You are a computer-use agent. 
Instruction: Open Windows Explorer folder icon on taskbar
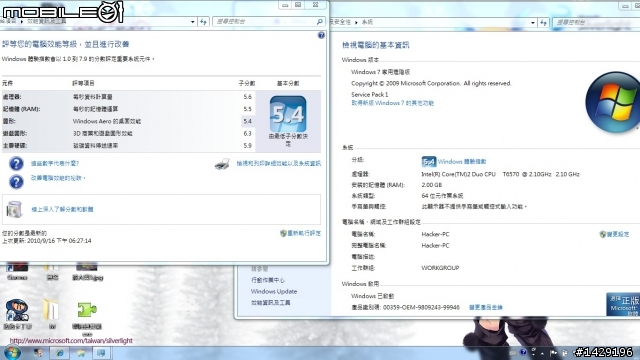(x=81, y=353)
